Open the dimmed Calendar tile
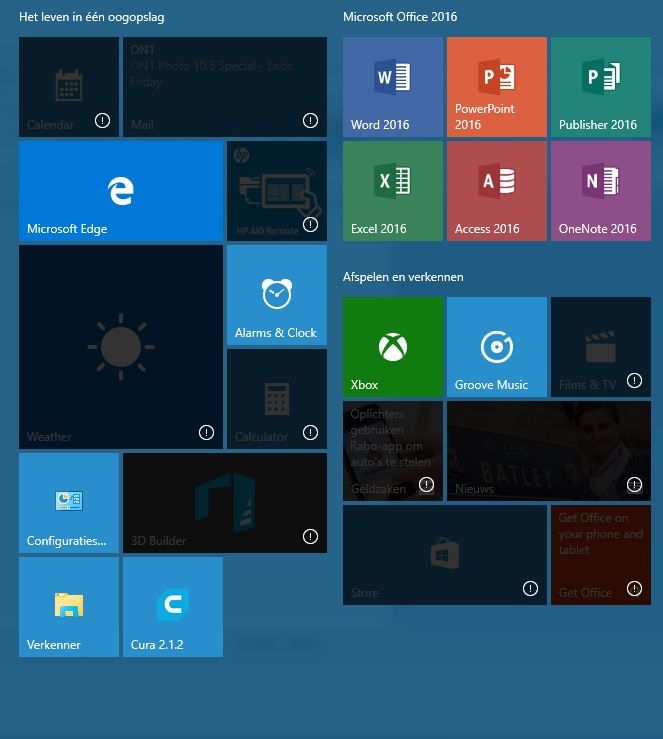663x739 pixels. [69, 87]
